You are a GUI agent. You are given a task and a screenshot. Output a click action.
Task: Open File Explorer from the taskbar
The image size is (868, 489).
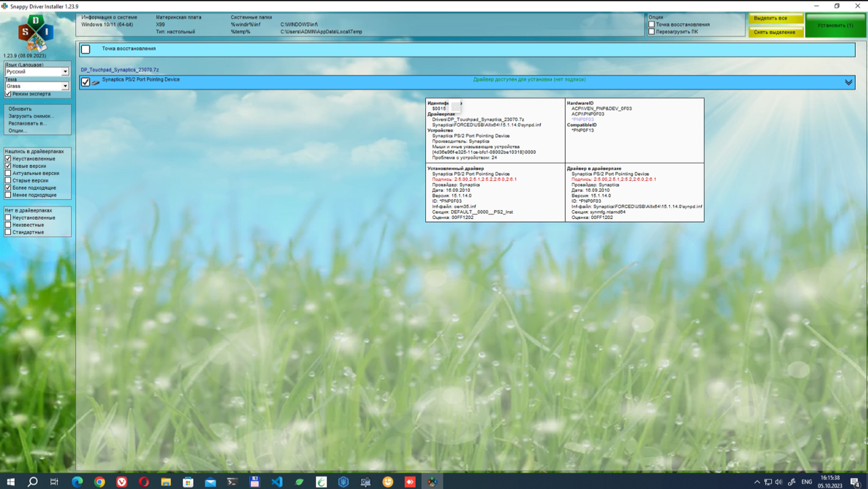tap(166, 482)
